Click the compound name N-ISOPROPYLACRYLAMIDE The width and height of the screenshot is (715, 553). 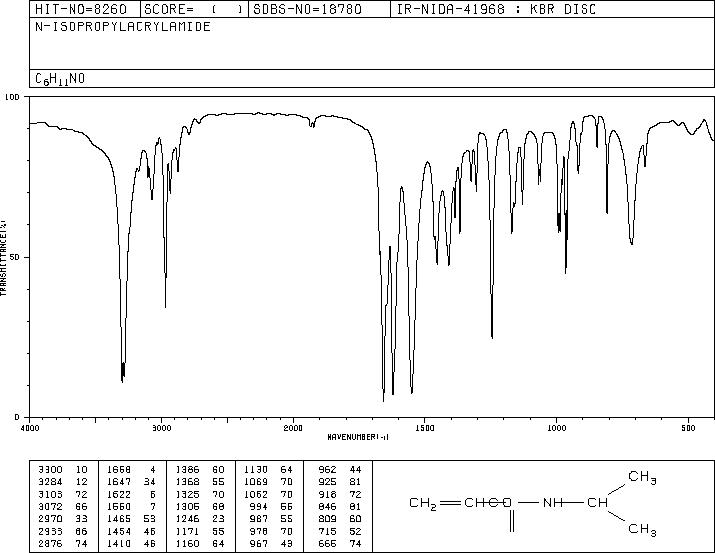point(123,26)
